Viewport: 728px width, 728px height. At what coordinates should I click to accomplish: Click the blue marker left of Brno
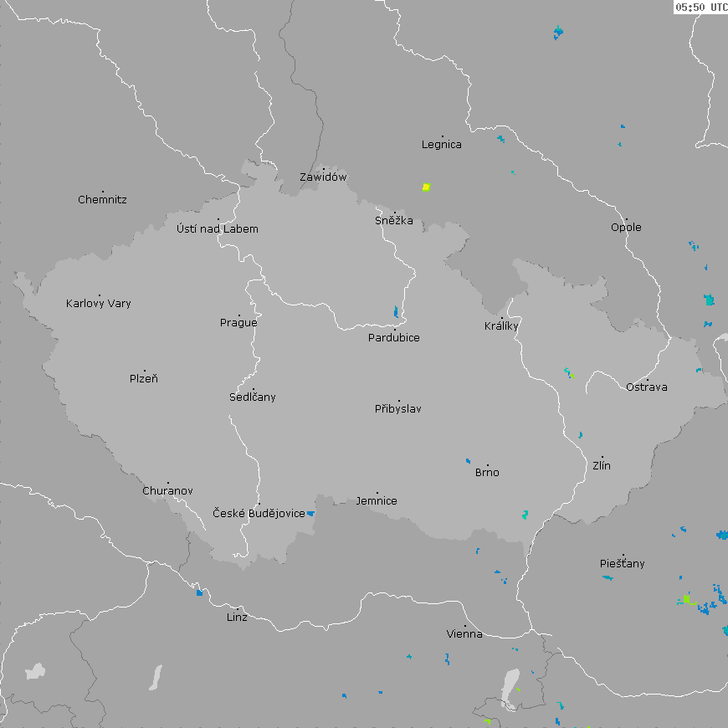point(468,461)
